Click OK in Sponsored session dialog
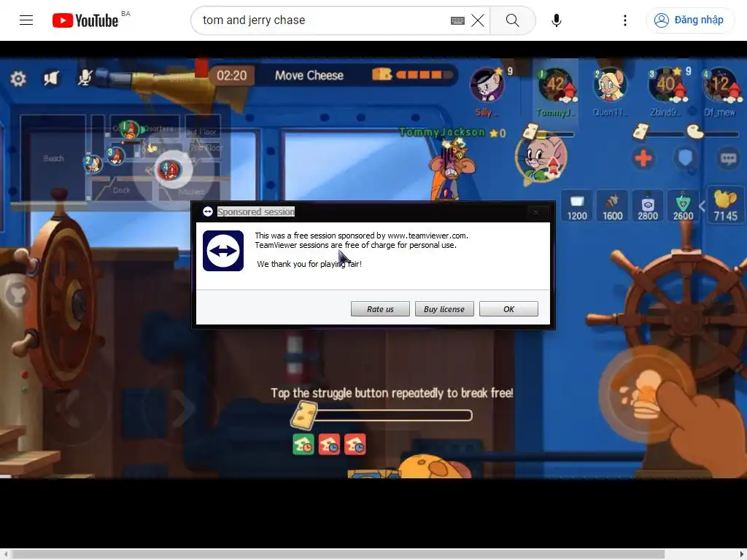 tap(508, 309)
